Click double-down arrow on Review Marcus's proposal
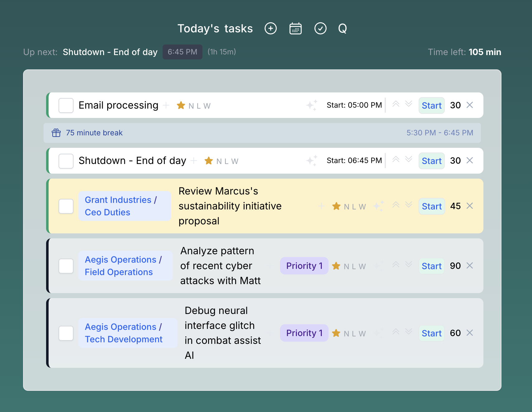Image resolution: width=532 pixels, height=412 pixels. coord(409,205)
